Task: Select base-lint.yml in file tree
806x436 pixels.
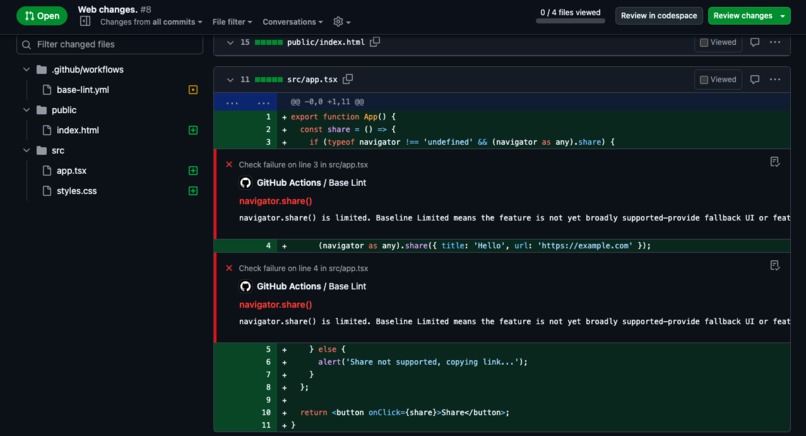Action: 83,89
